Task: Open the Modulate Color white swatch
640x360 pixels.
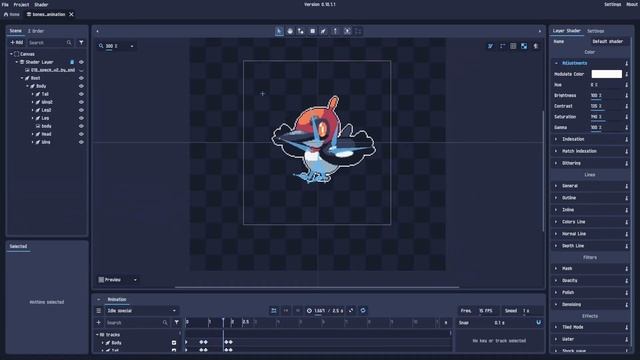Action: click(x=607, y=74)
